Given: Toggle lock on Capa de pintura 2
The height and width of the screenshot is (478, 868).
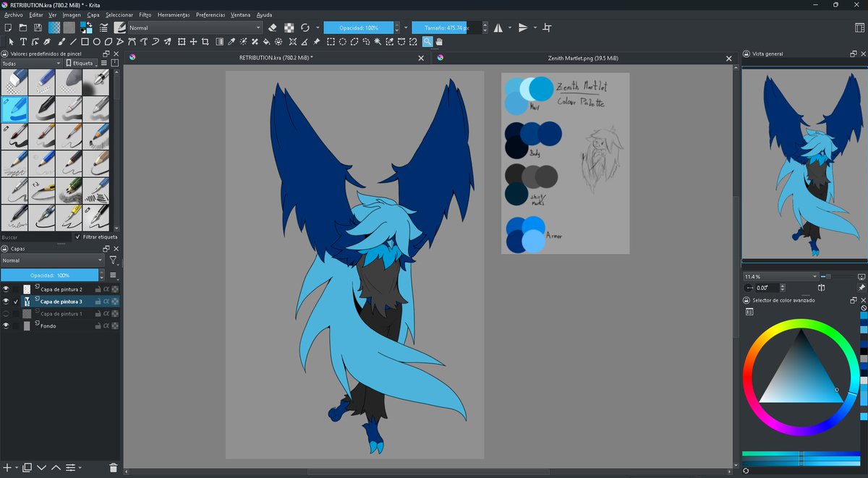Looking at the screenshot, I should [x=98, y=289].
